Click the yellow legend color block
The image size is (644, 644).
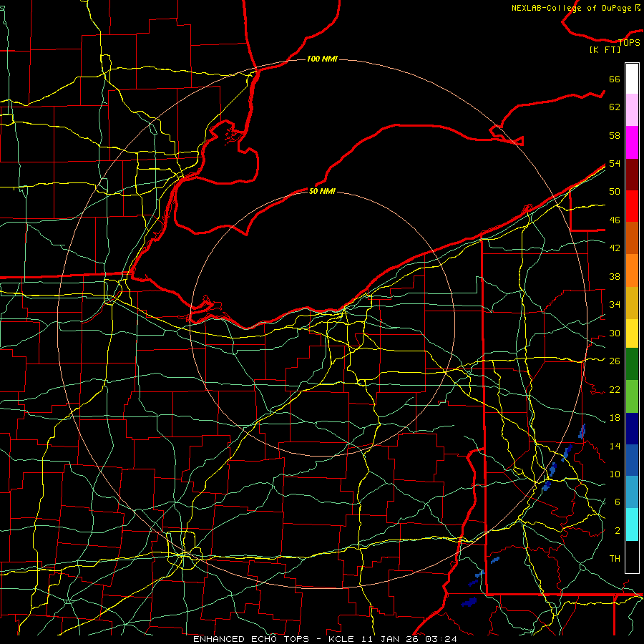click(632, 333)
